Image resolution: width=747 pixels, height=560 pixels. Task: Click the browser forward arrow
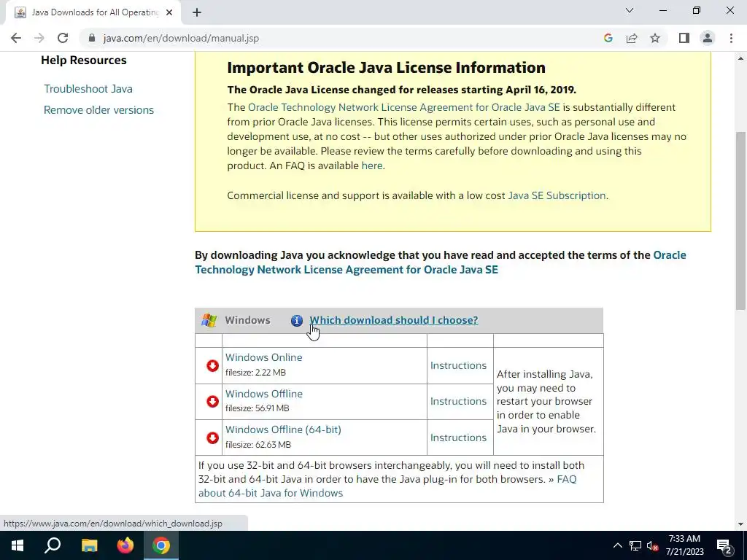click(x=39, y=38)
